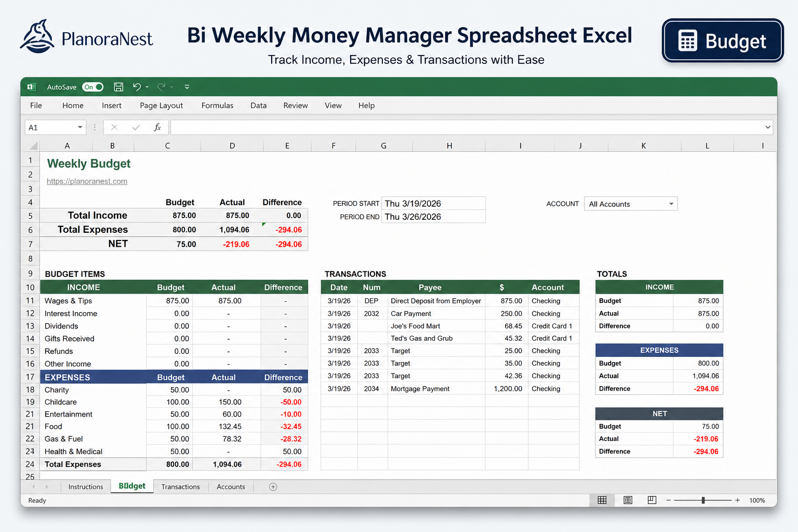The width and height of the screenshot is (798, 532).
Task: Click the Mortgage Payment payee cell
Action: 436,389
